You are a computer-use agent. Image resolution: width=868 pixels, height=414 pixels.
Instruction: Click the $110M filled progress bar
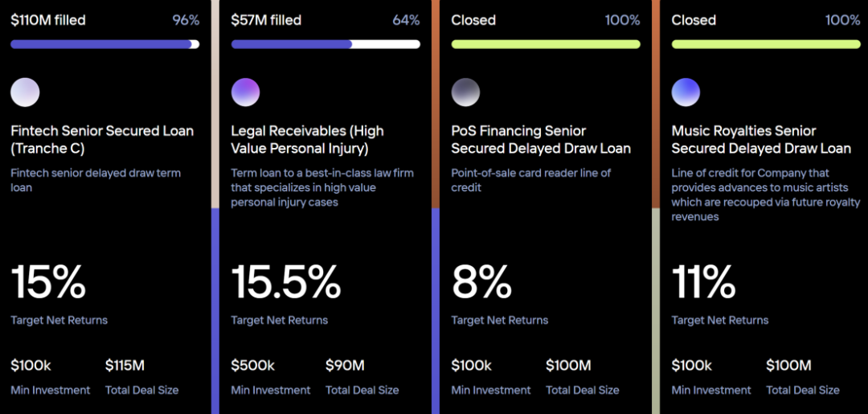[104, 44]
